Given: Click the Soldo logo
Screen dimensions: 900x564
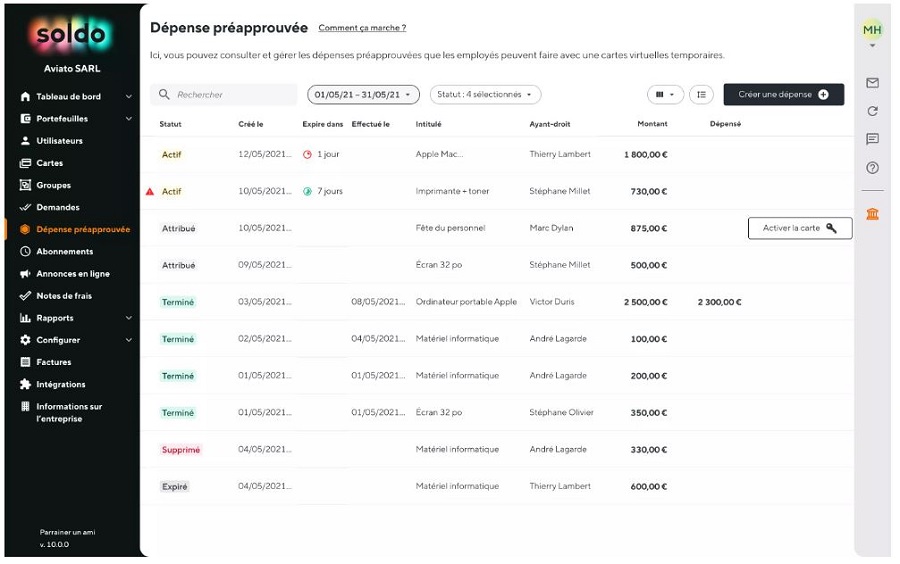Looking at the screenshot, I should [x=72, y=37].
